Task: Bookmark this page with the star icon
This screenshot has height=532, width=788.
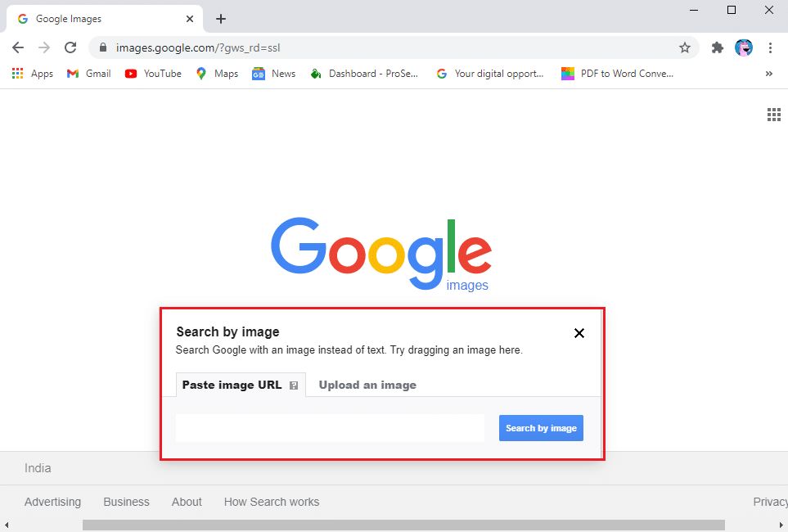Action: (x=684, y=47)
